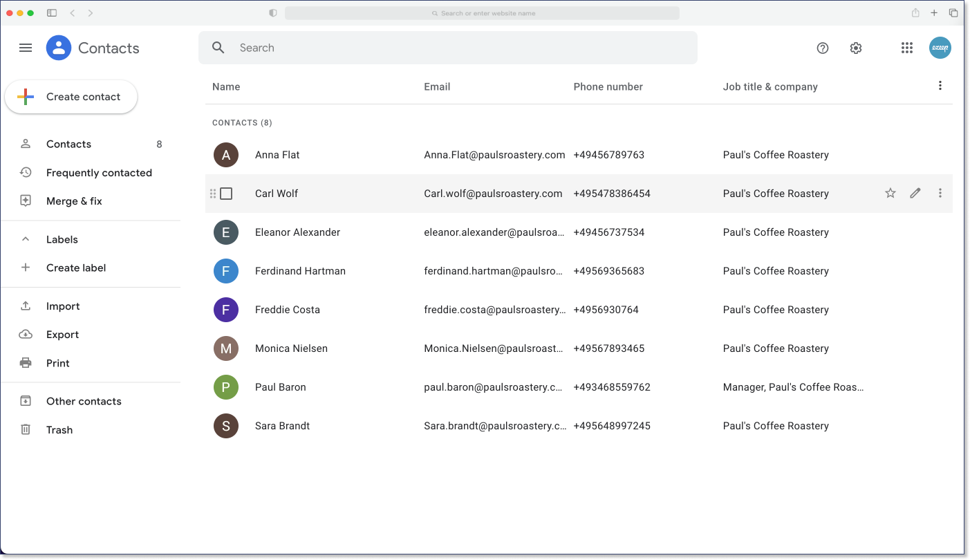Open the hamburger navigation menu

[x=26, y=48]
